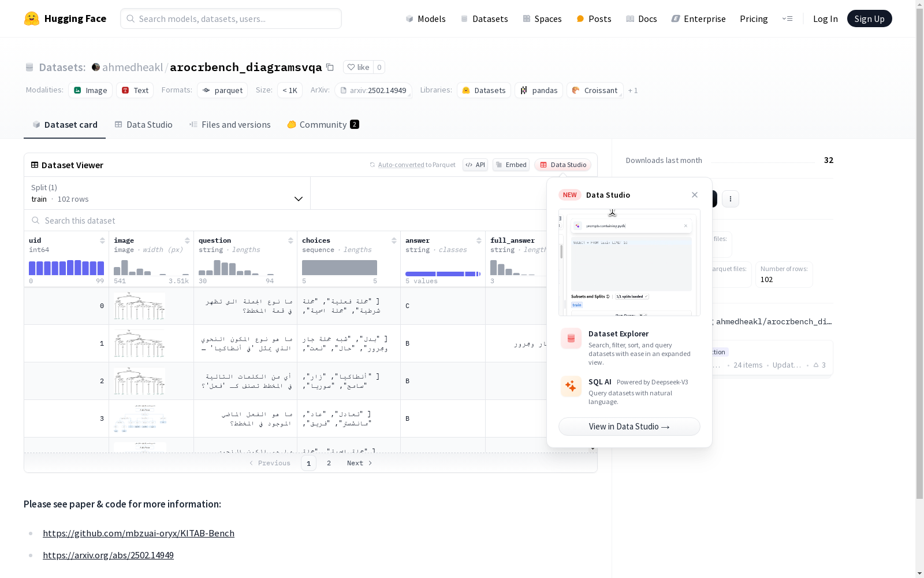Open the Community tab
This screenshot has height=578, width=924.
pos(323,125)
